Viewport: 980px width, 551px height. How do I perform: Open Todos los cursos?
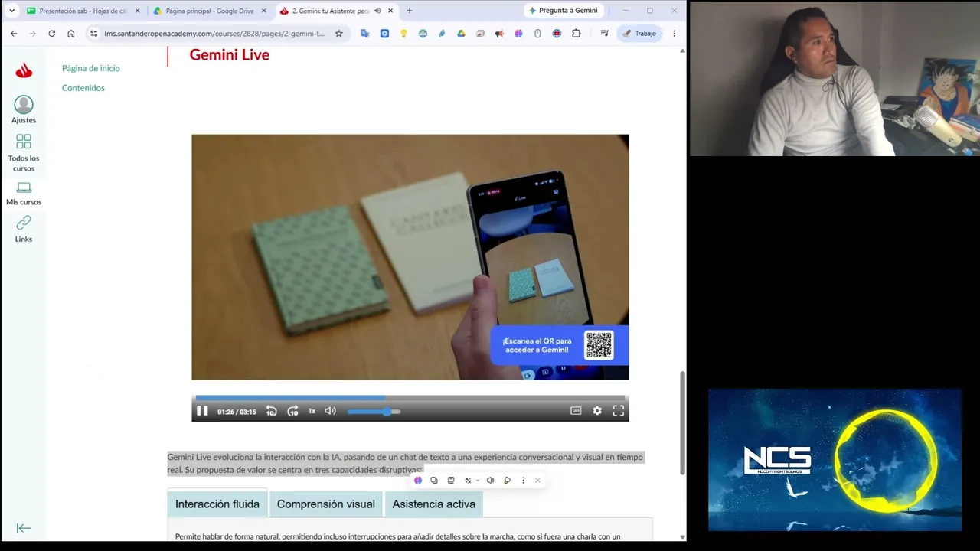(24, 153)
